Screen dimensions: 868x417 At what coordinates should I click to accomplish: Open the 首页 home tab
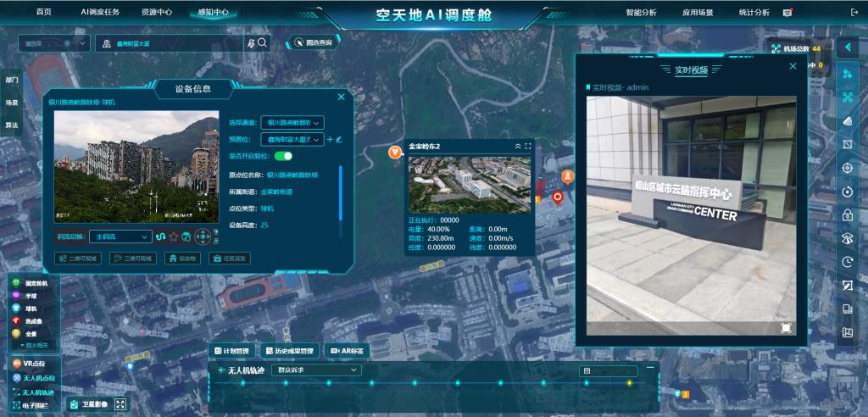pos(44,12)
